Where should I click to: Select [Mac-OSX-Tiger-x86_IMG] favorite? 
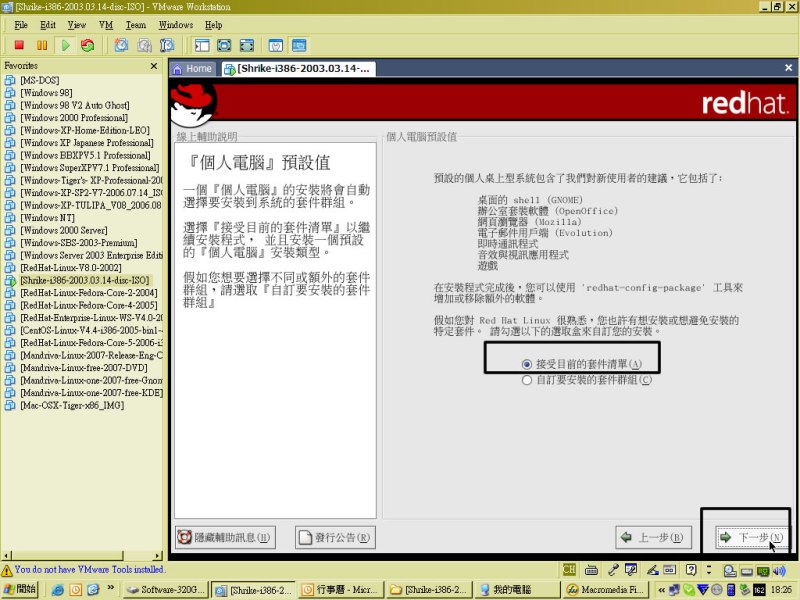click(72, 406)
